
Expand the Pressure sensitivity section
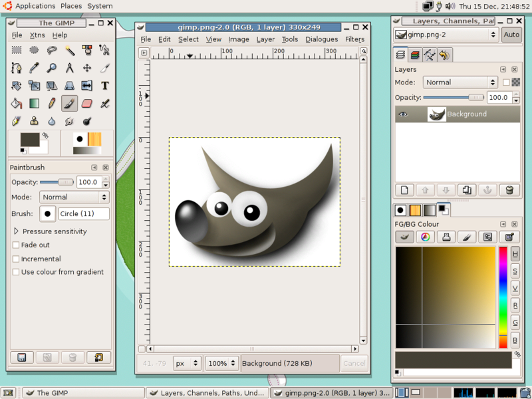(15, 231)
